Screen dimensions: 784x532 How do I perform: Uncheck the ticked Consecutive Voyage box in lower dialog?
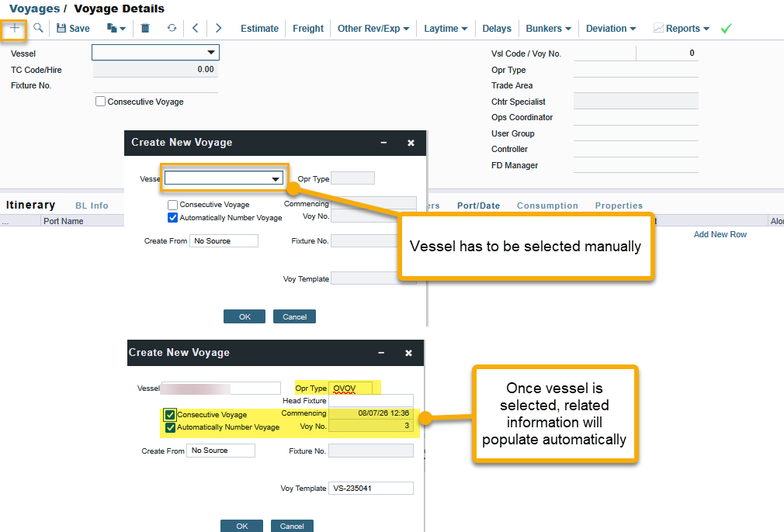(170, 415)
